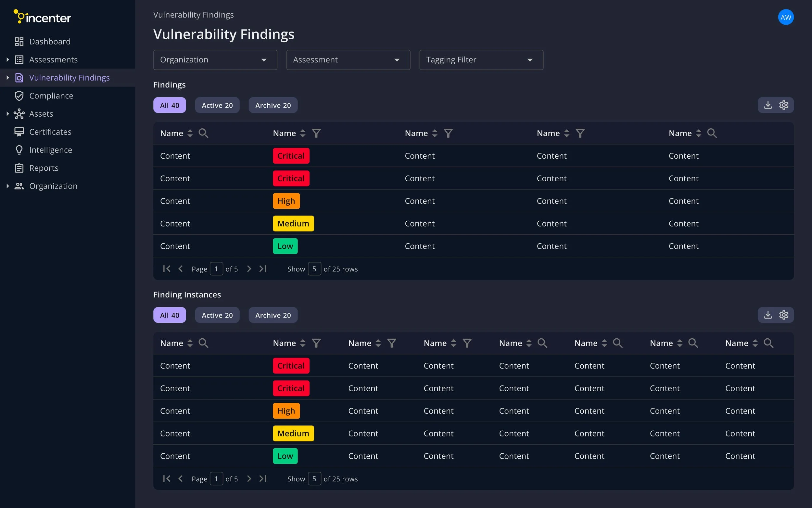Screen dimensions: 812x508
Task: Click the Intelligence lightbulb icon
Action: [19, 150]
